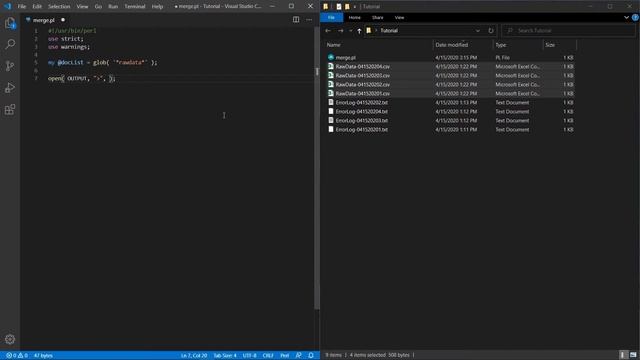The width and height of the screenshot is (640, 360).
Task: Open the Manage gear in VS Code
Action: coord(10,339)
